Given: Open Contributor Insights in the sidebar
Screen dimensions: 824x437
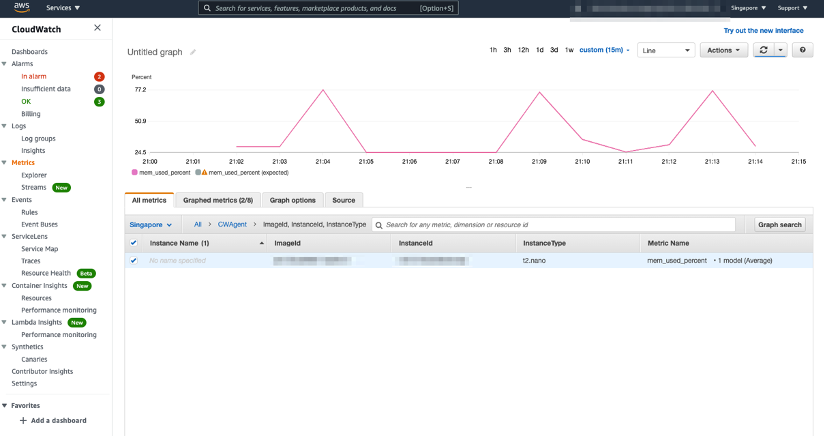Looking at the screenshot, I should tap(42, 371).
